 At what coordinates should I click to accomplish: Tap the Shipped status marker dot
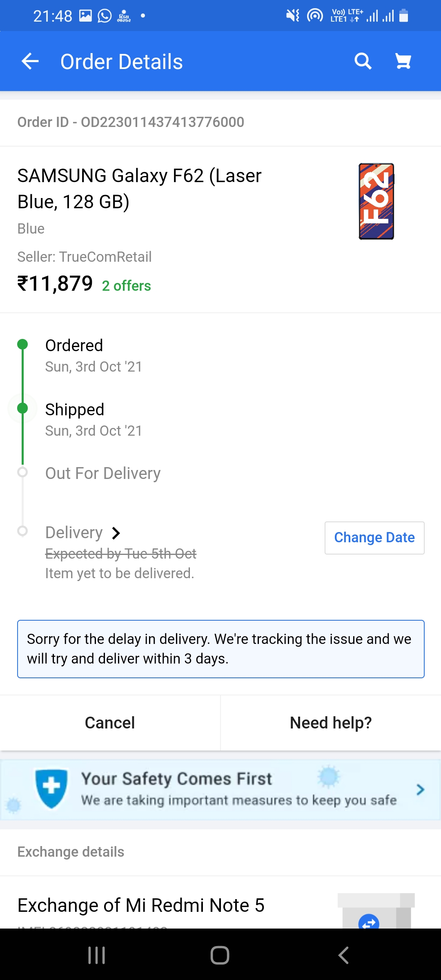[22, 408]
